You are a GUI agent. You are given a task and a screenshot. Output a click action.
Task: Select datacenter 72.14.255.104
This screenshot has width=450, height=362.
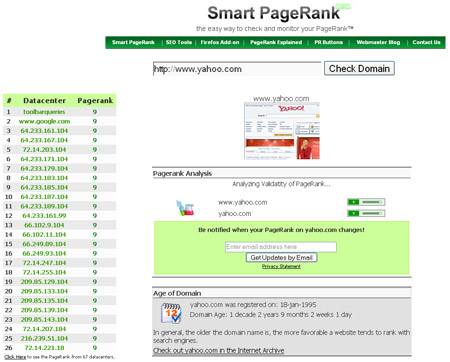(44, 272)
